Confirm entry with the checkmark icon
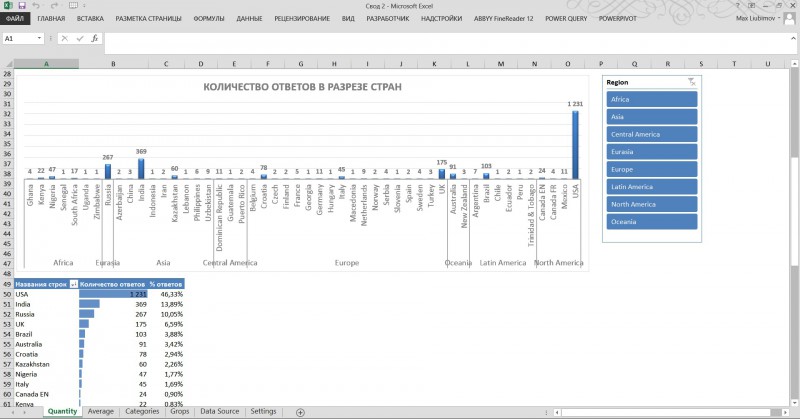The width and height of the screenshot is (800, 419). point(80,38)
